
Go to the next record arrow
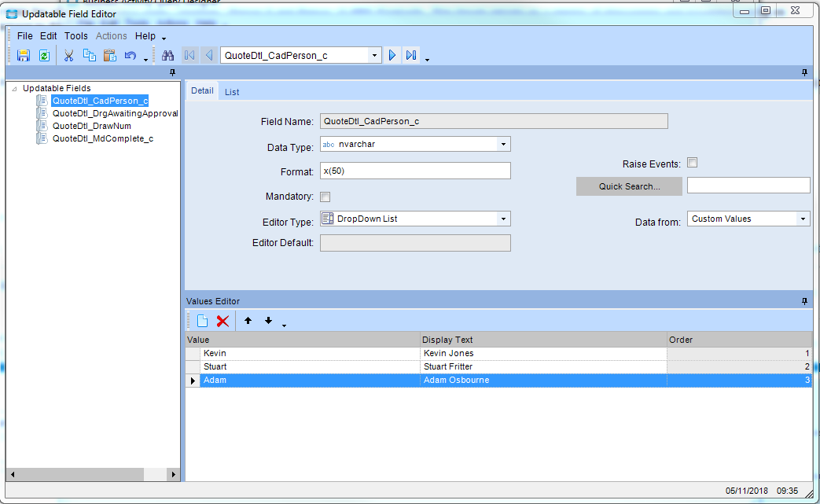(392, 55)
